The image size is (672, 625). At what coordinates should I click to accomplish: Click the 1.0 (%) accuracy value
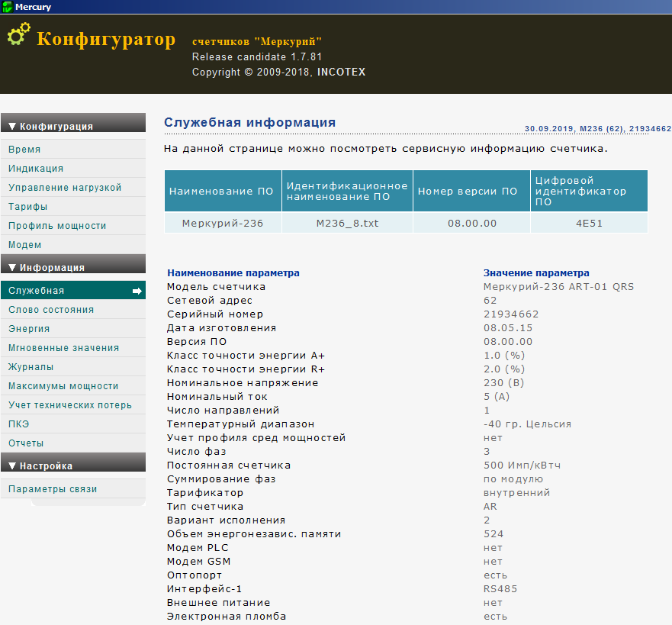point(504,356)
